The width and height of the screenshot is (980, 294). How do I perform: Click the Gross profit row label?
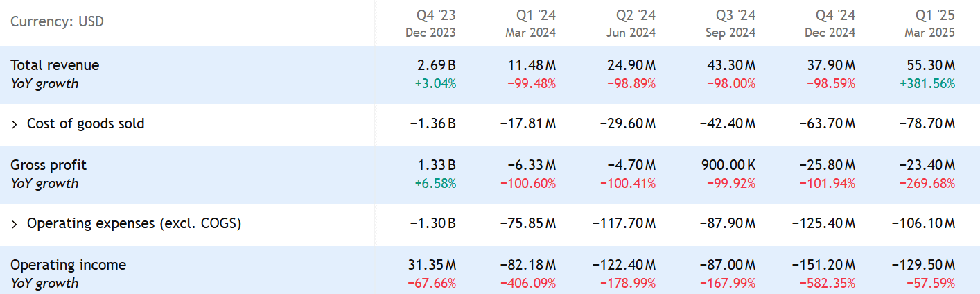[x=49, y=165]
